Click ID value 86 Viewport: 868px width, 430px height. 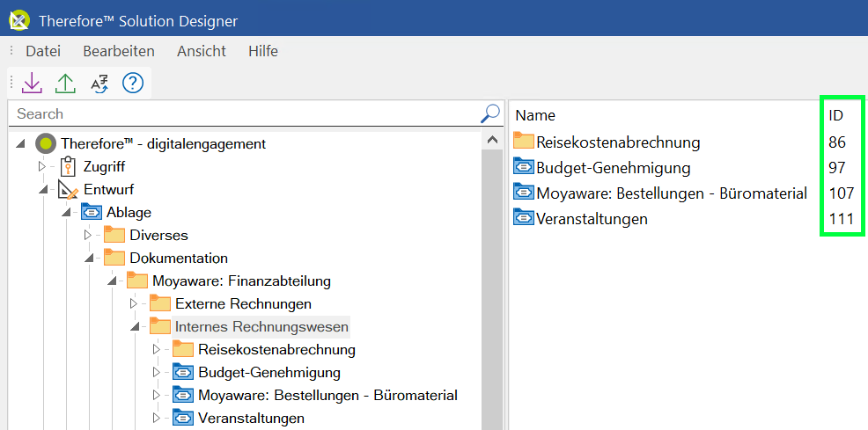coord(837,142)
